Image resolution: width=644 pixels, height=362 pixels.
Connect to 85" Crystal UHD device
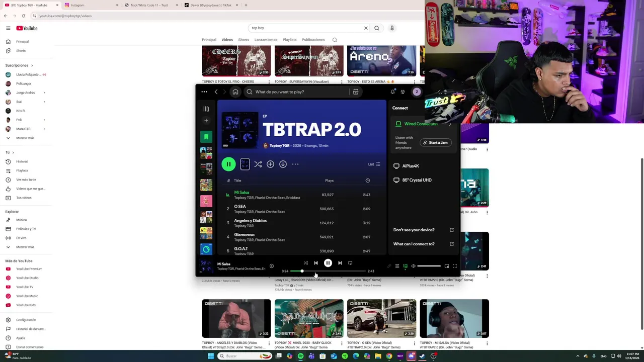click(413, 180)
